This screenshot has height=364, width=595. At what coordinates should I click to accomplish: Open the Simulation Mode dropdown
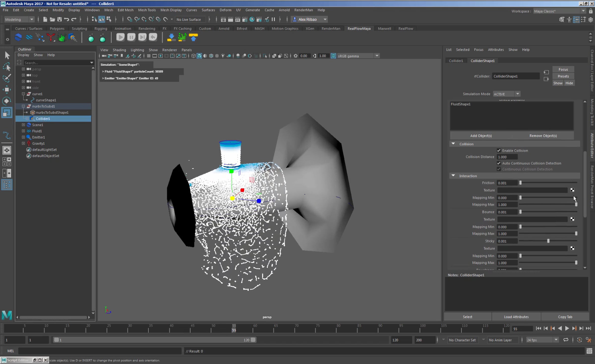506,94
